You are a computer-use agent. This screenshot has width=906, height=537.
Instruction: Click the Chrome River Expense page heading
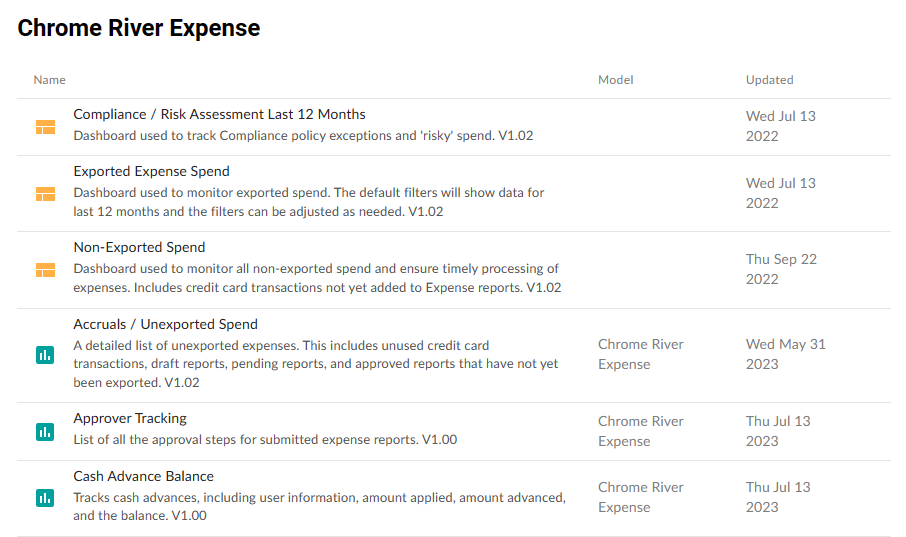coord(139,28)
